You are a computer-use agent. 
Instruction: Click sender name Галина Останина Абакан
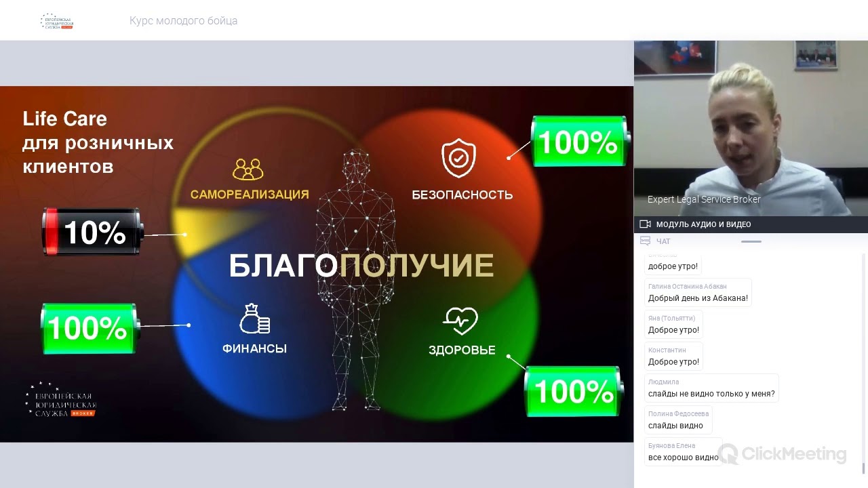(687, 287)
